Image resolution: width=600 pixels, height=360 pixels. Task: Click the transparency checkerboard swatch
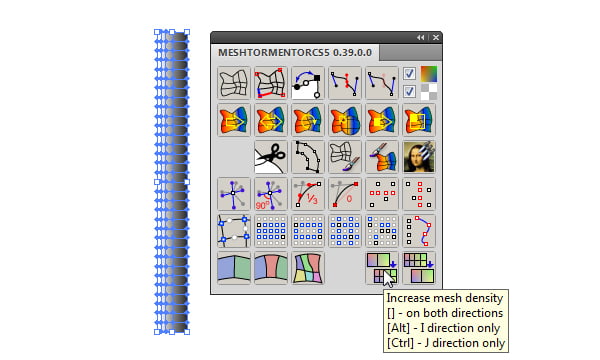point(429,91)
